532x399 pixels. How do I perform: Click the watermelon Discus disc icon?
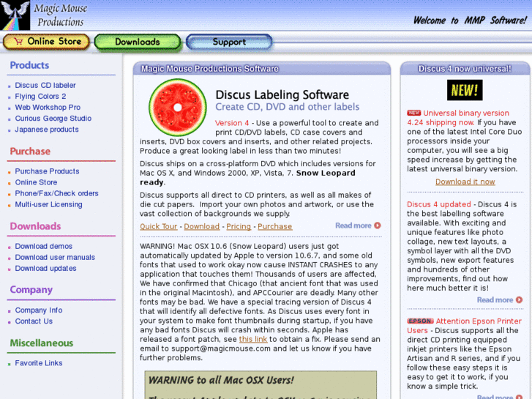tap(177, 108)
